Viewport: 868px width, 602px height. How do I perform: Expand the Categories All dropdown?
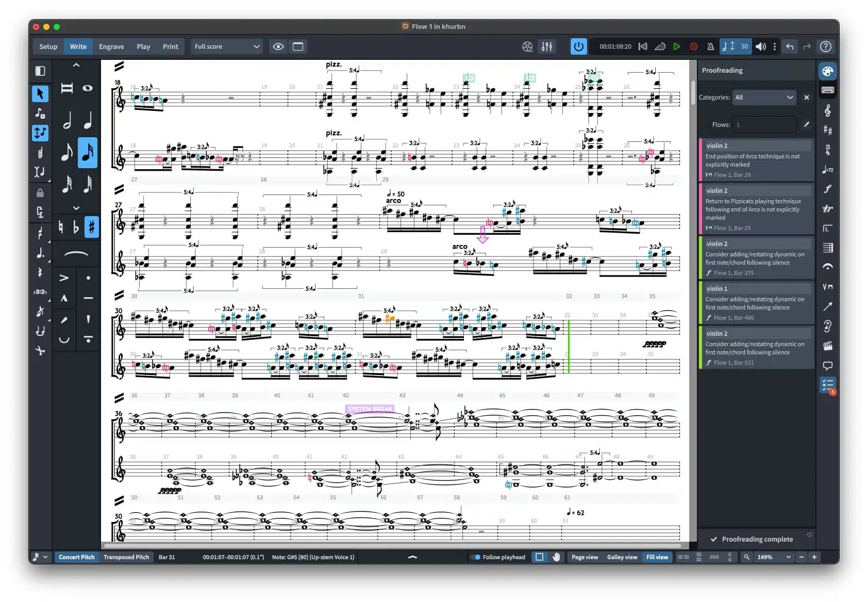coord(764,97)
